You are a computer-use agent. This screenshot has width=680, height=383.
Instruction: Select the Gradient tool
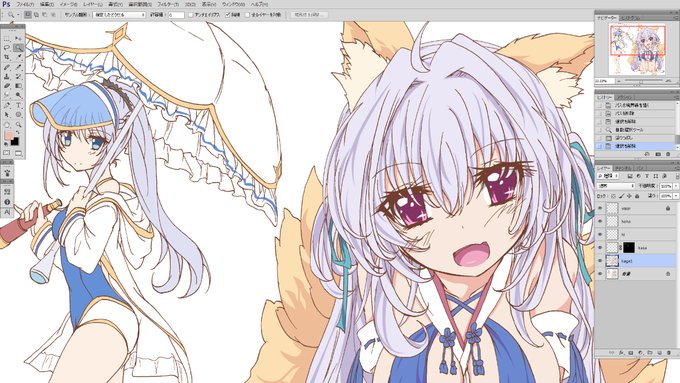click(x=18, y=86)
